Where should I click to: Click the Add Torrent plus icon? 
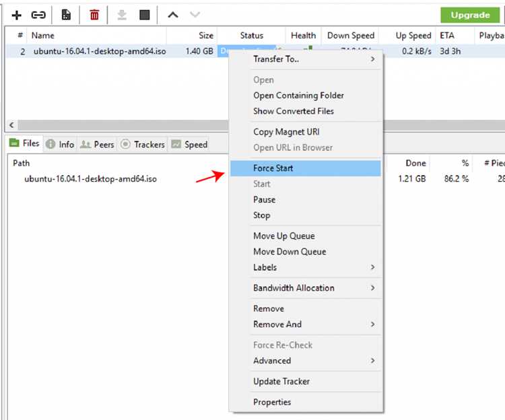16,15
